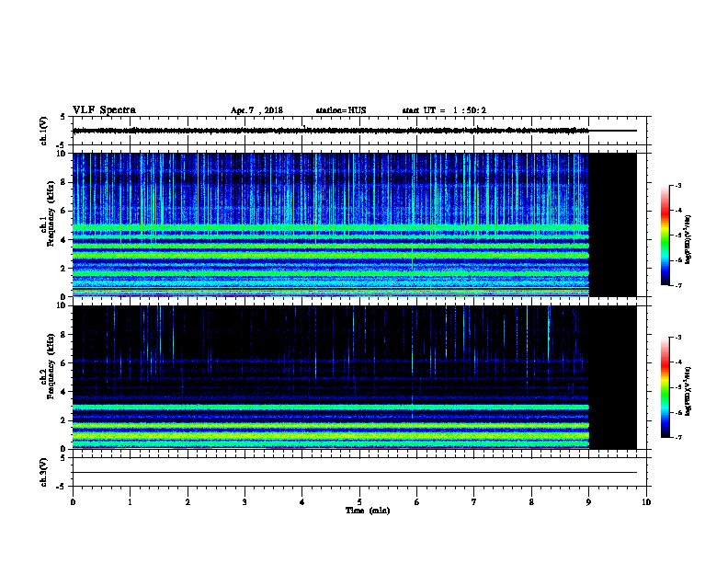This screenshot has height=563, width=728.
Task: Click time axis tick label "4"
Action: point(302,501)
